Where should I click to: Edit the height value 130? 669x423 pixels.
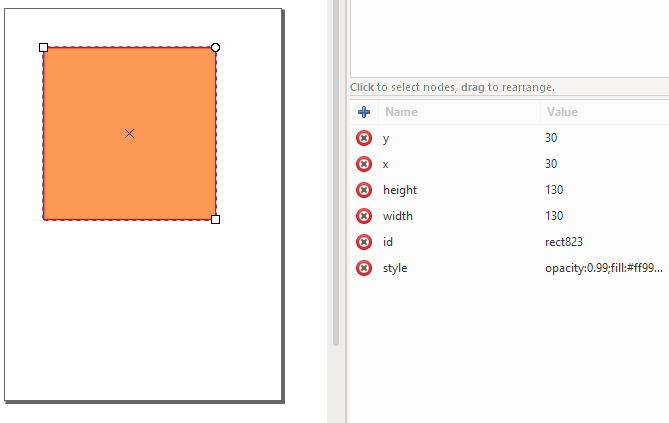pyautogui.click(x=554, y=190)
